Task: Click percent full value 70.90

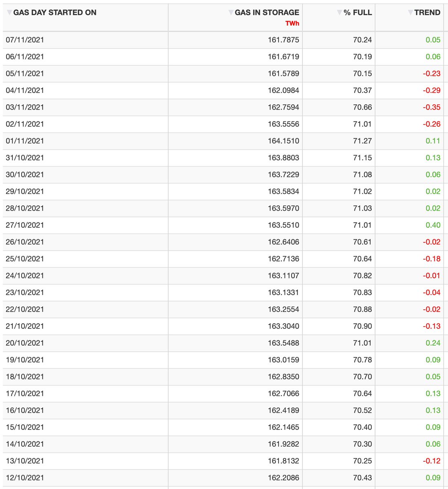Action: tap(362, 326)
